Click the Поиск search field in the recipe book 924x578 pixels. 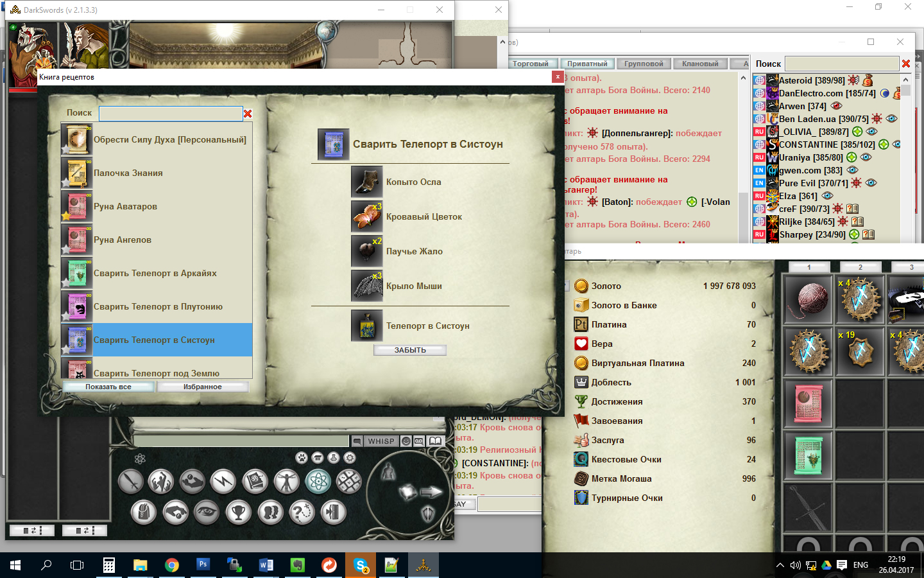170,113
